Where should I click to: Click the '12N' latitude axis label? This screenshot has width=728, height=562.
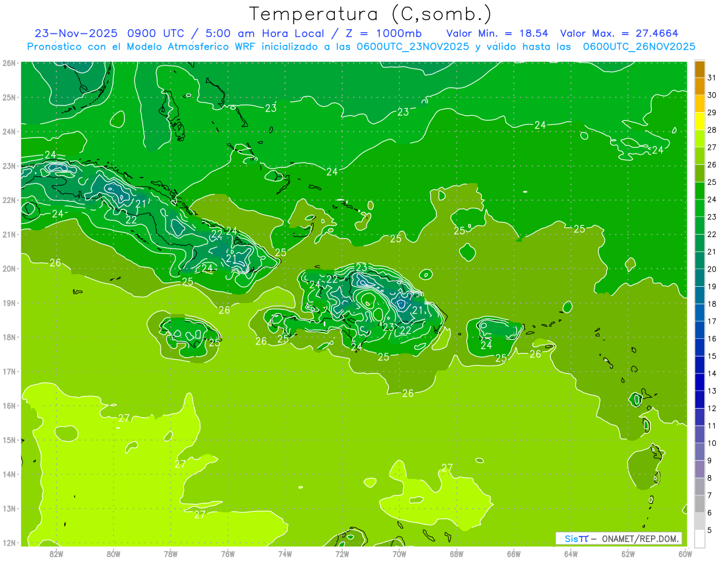(x=9, y=543)
